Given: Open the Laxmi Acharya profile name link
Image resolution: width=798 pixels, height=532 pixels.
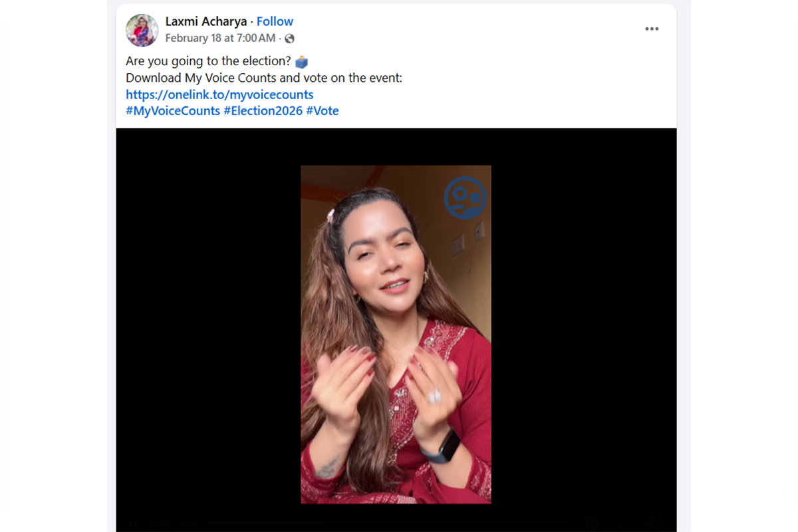Looking at the screenshot, I should (x=206, y=21).
